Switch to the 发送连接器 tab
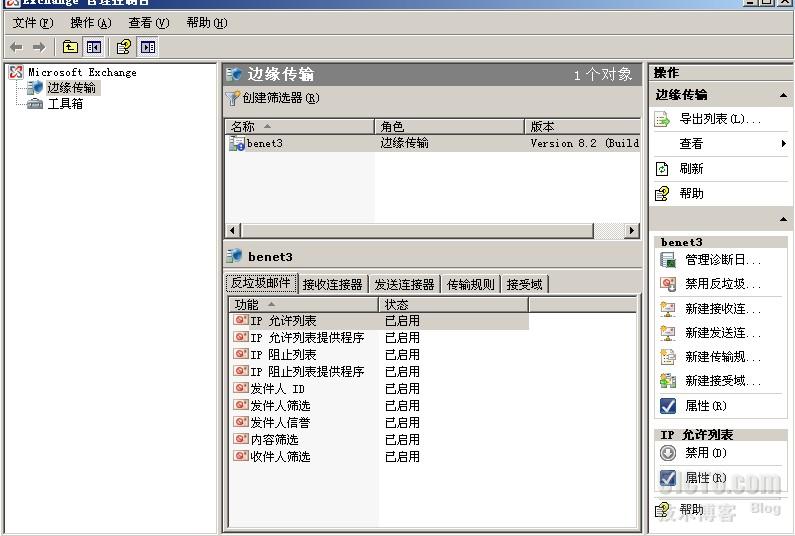Image resolution: width=795 pixels, height=536 pixels. click(x=405, y=284)
